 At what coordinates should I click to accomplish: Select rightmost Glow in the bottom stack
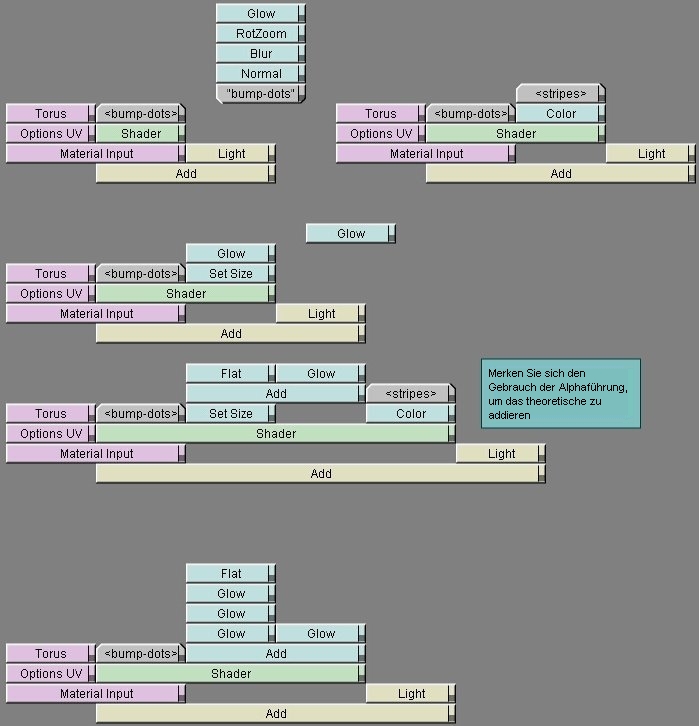[321, 633]
